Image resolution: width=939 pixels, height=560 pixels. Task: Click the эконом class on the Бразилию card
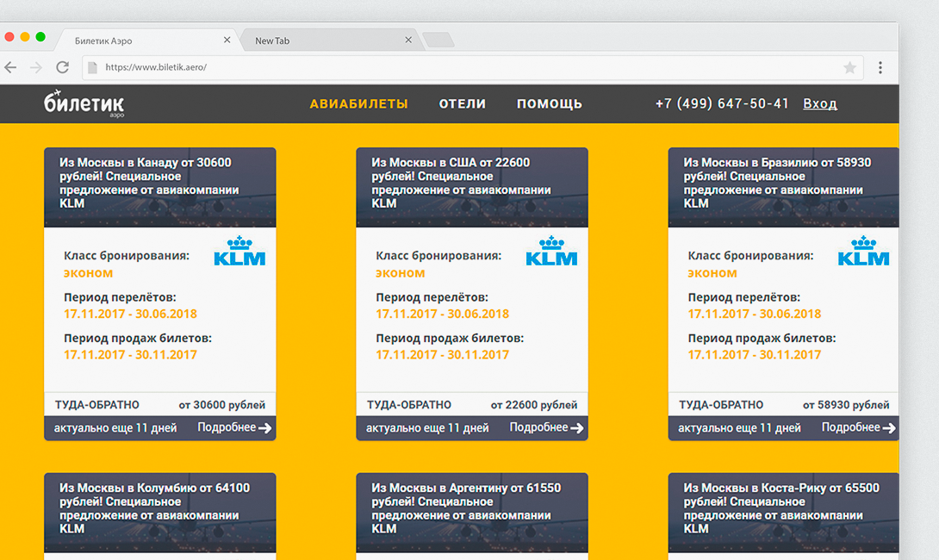coord(712,273)
